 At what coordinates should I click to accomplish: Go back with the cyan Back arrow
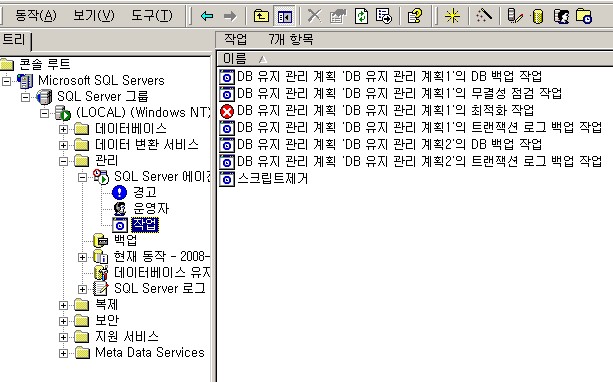(206, 16)
